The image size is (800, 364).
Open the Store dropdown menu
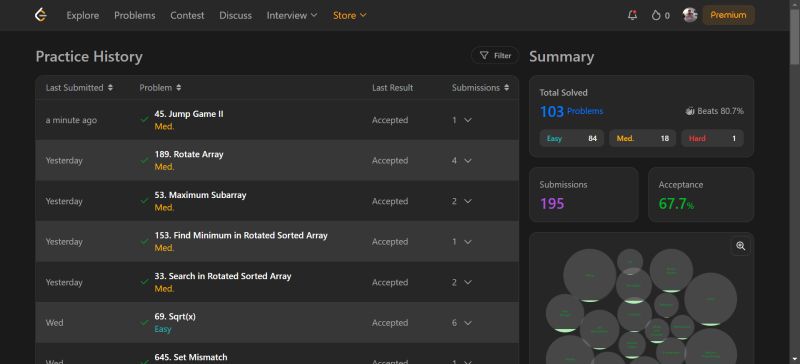pyautogui.click(x=349, y=15)
